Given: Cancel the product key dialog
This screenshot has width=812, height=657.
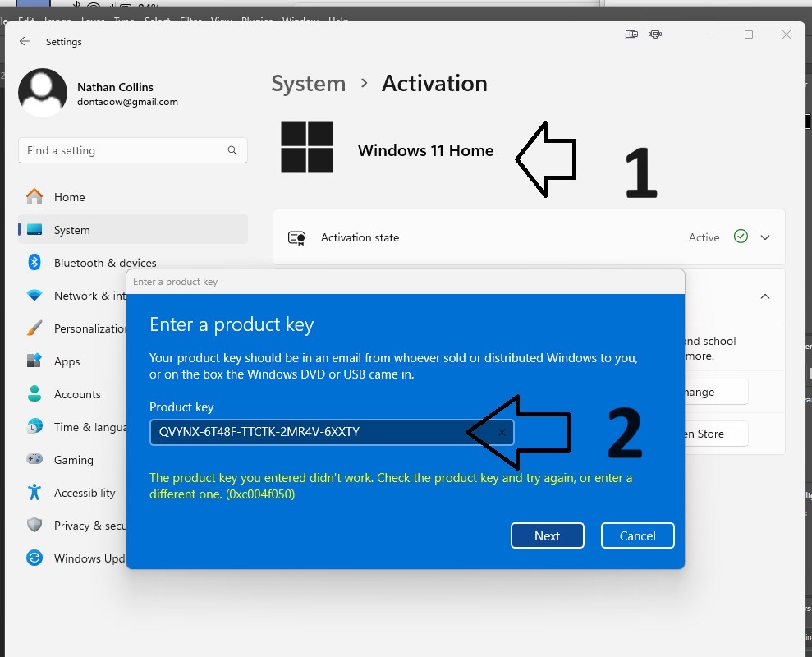Looking at the screenshot, I should coord(637,535).
